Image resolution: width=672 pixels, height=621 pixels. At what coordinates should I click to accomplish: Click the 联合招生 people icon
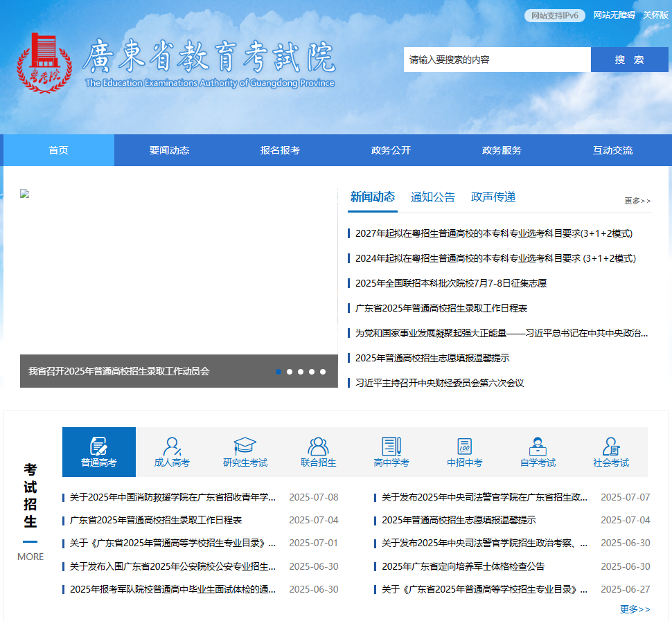318,445
